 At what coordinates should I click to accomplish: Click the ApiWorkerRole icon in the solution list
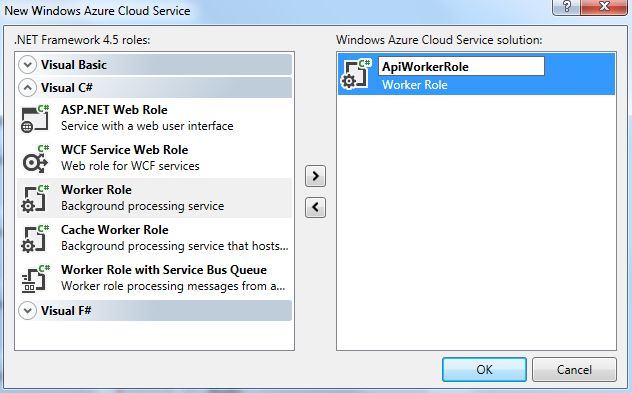point(356,74)
